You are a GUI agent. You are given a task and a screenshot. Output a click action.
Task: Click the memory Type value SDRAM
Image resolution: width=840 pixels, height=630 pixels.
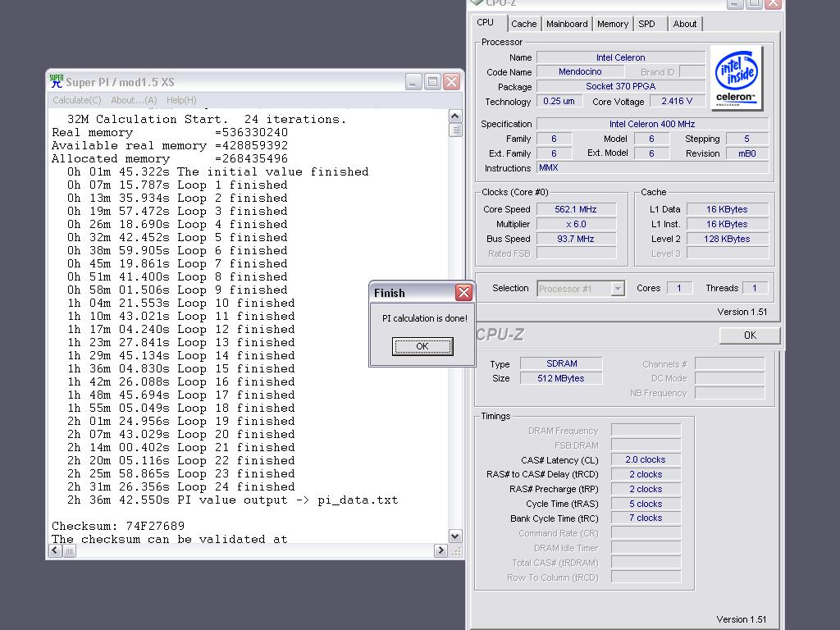pos(561,363)
